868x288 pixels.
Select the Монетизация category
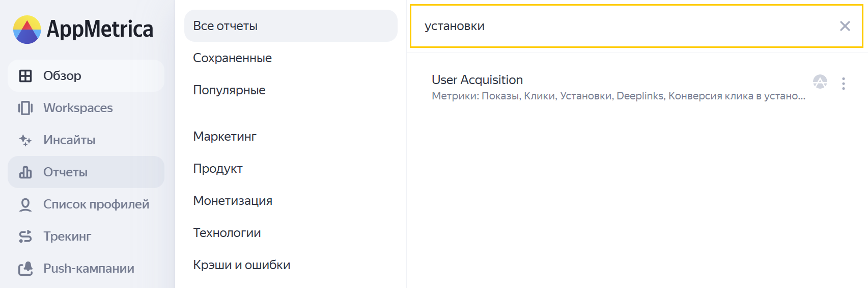click(233, 201)
